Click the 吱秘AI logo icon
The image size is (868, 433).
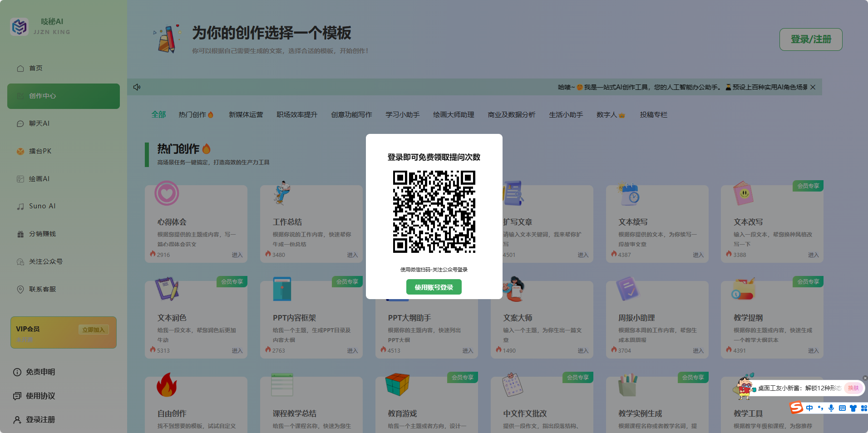pyautogui.click(x=20, y=27)
